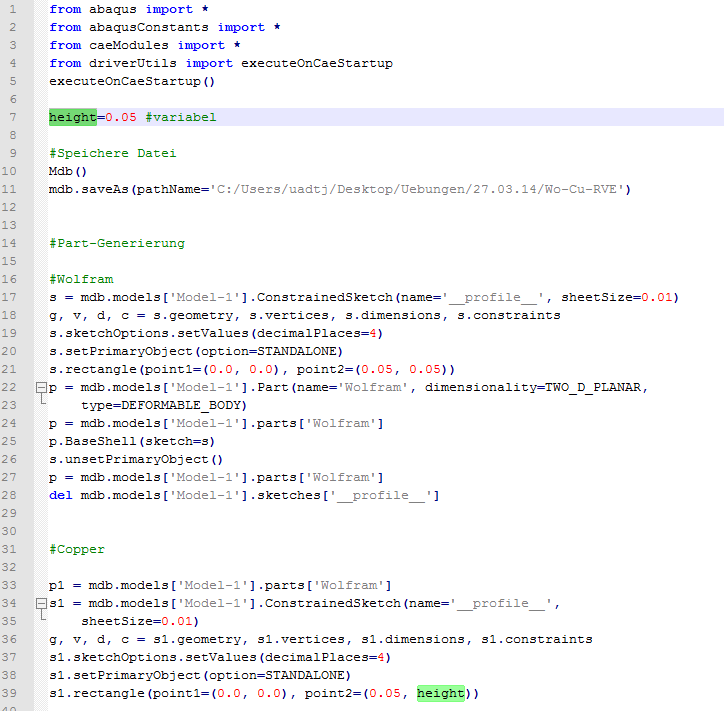
Task: Click 's.setPrimaryObject(option=STANDALONE)' line
Action: [196, 351]
